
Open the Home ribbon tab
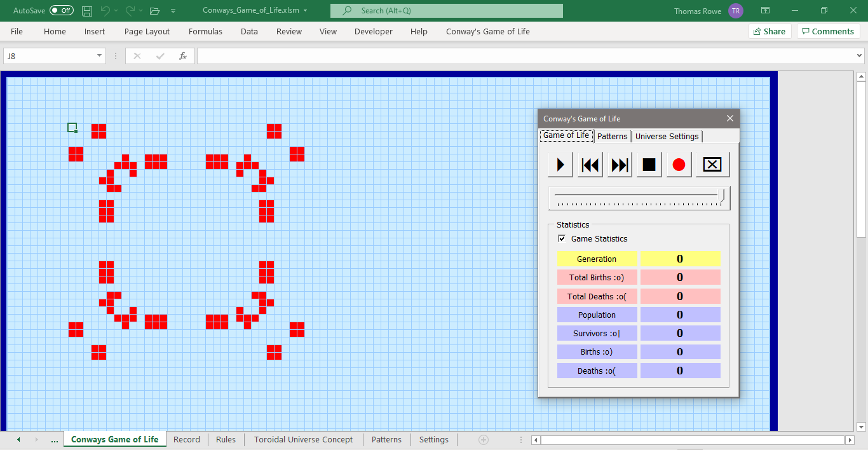coord(55,31)
